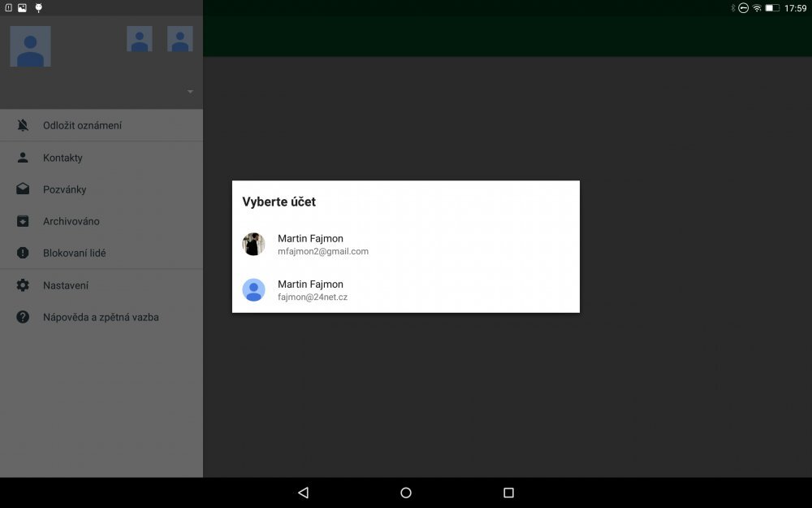Tap the battery level indicator
812x508 pixels.
(773, 10)
